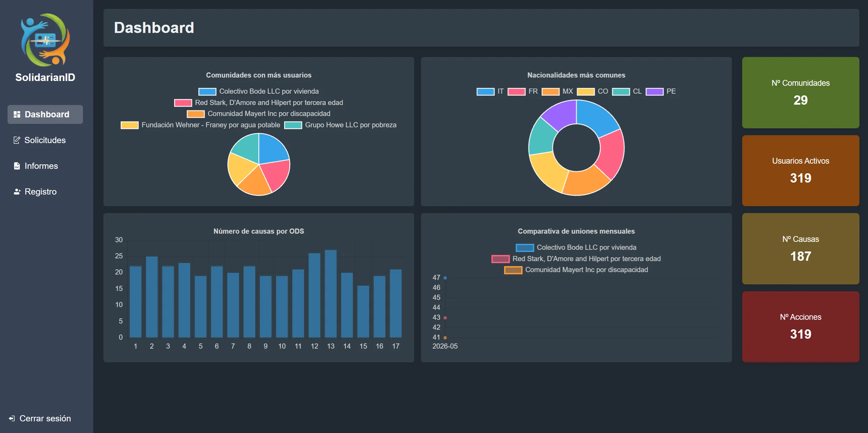Click the blue data point at 47
The height and width of the screenshot is (433, 868).
(x=445, y=278)
